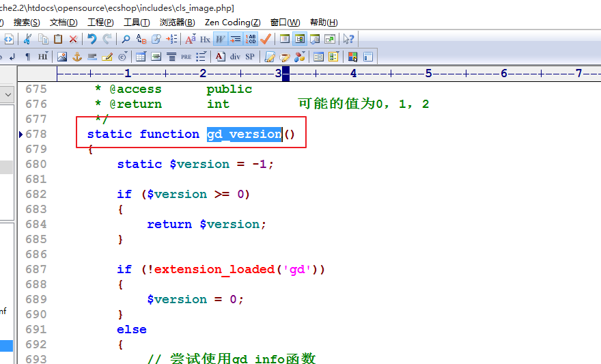Screen dimensions: 601x364
Task: Click the red X delete icon
Action: (x=73, y=40)
